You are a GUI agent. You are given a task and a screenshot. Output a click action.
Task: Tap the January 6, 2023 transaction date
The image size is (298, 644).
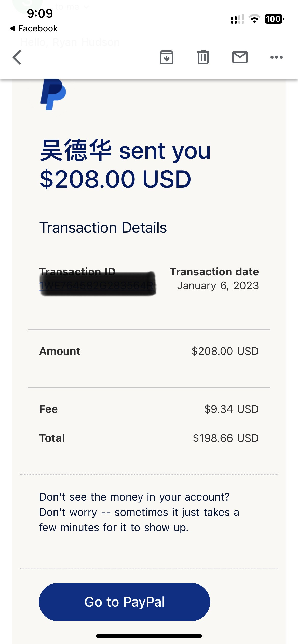pyautogui.click(x=218, y=286)
